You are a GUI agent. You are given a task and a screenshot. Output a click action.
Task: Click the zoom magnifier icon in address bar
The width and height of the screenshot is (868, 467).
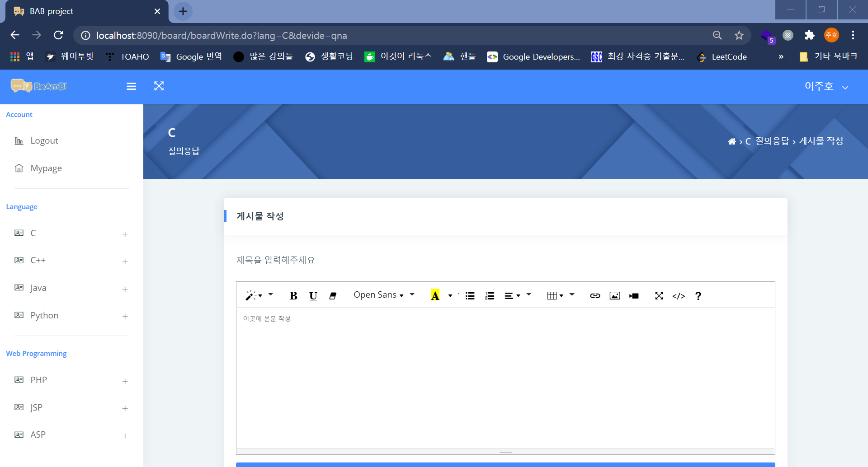tap(717, 35)
